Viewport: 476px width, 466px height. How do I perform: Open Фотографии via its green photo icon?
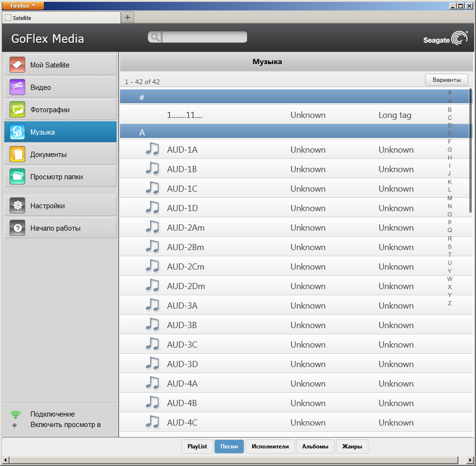tap(17, 109)
